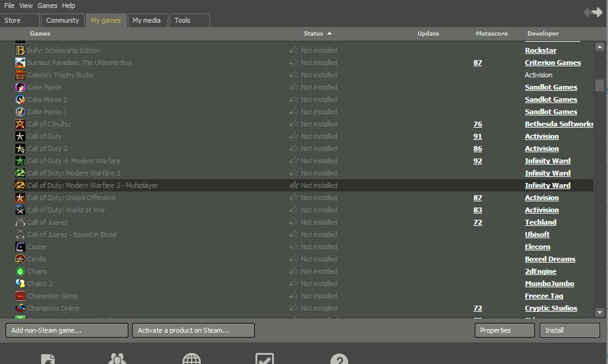Viewport: 608px width, 364px height.
Task: Click the Call of Duty 4: Modern Warfare icon
Action: (20, 161)
